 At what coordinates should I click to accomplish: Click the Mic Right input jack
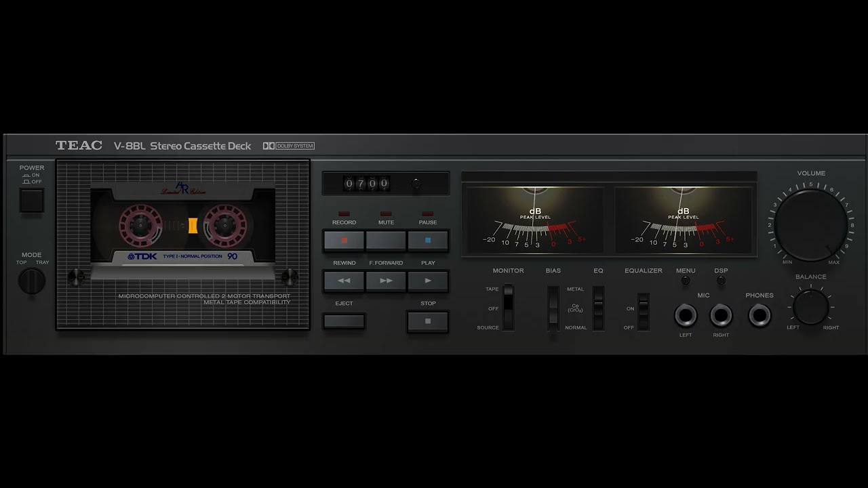pos(721,316)
